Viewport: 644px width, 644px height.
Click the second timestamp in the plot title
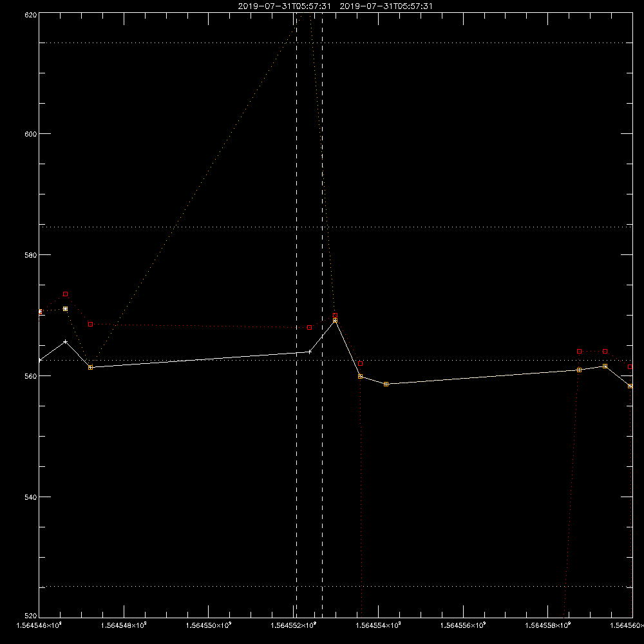pyautogui.click(x=386, y=6)
